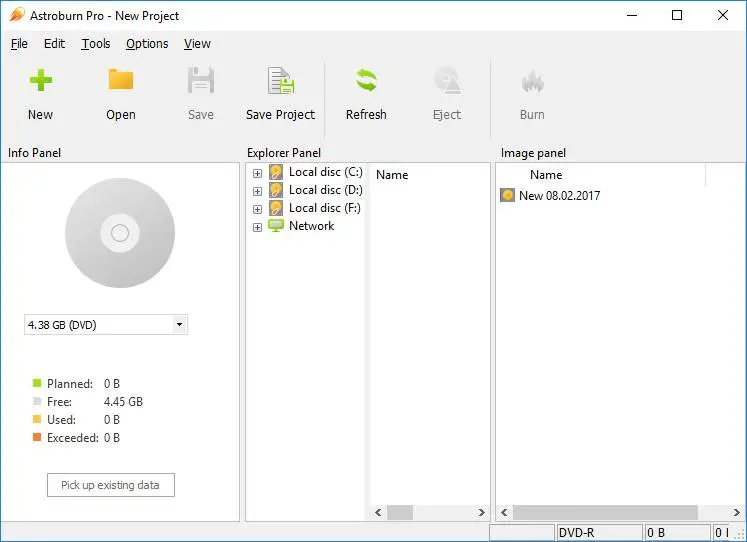Click the Save floppy disk icon
Screen dimensions: 747x542
[201, 80]
